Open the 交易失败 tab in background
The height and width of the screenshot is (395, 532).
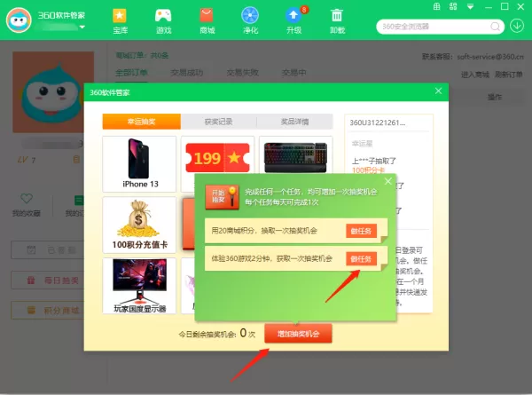pyautogui.click(x=243, y=73)
